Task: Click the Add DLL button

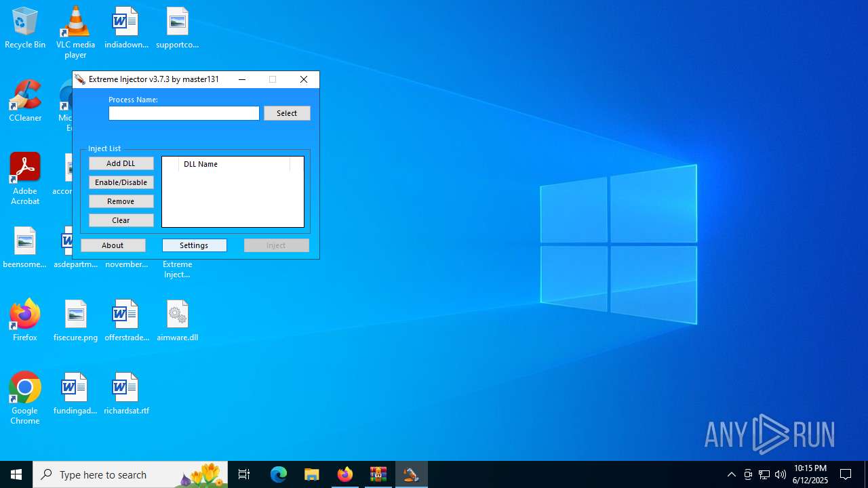Action: pos(121,163)
